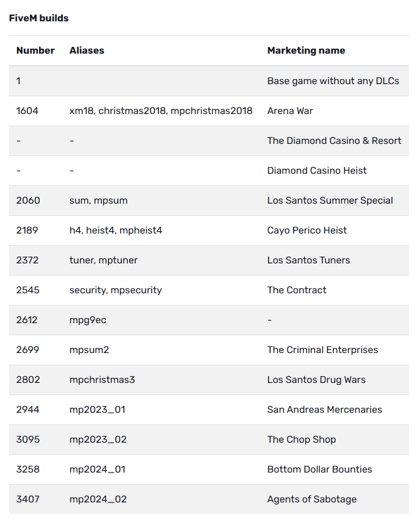This screenshot has height=525, width=420.
Task: Click the Number column header
Action: pyautogui.click(x=35, y=51)
